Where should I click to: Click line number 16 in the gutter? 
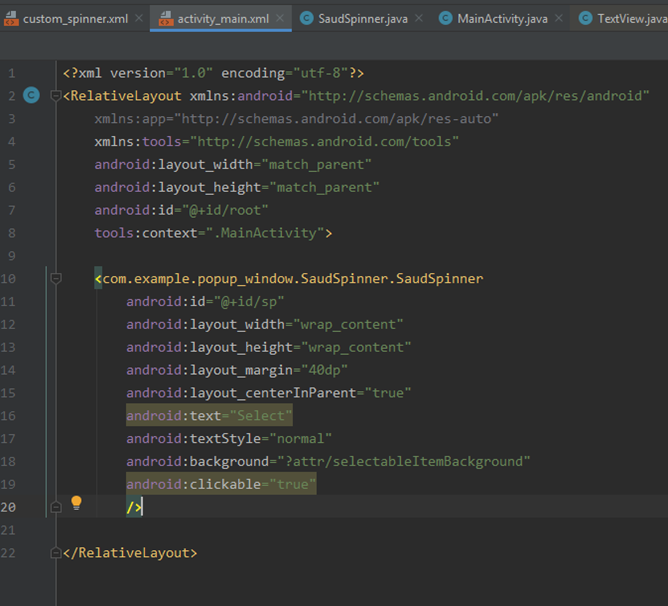pyautogui.click(x=8, y=416)
